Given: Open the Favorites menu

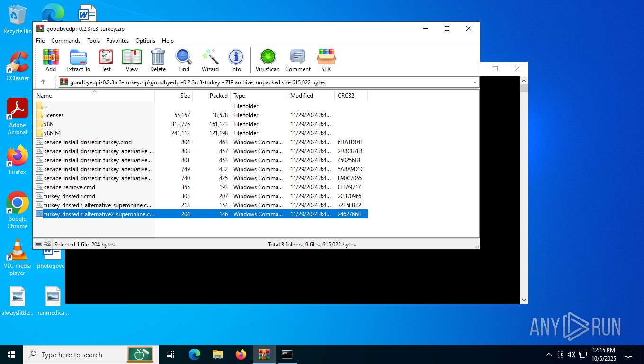Looking at the screenshot, I should click(x=117, y=41).
